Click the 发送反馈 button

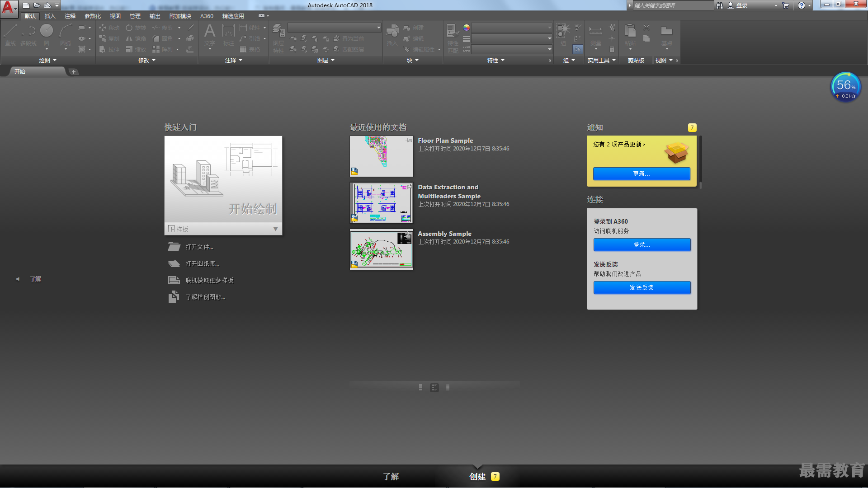click(642, 287)
